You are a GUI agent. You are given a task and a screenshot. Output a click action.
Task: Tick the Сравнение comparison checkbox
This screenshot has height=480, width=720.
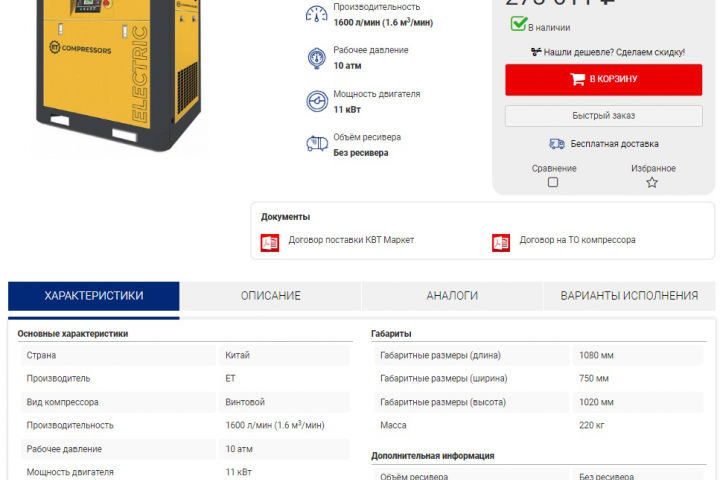coord(553,182)
